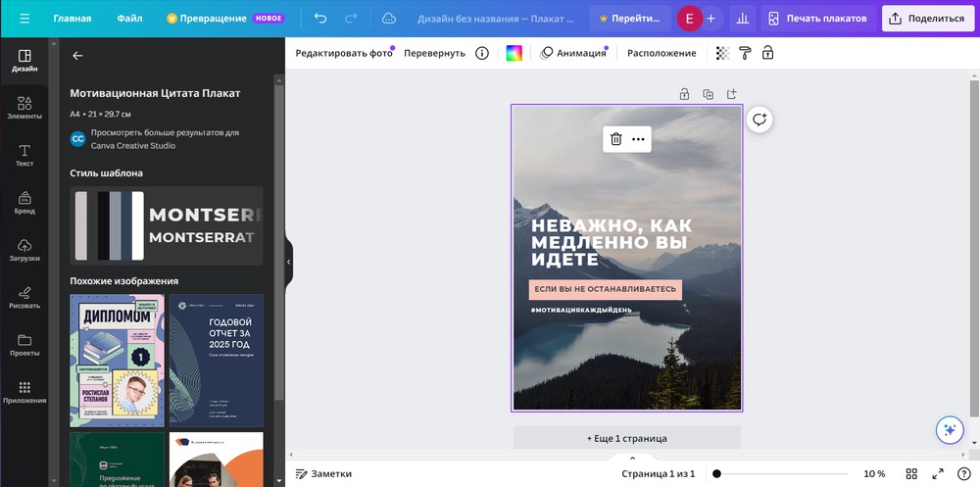Viewport: 980px width, 487px height.
Task: Duplicate the page icon above canvas
Action: pos(709,94)
